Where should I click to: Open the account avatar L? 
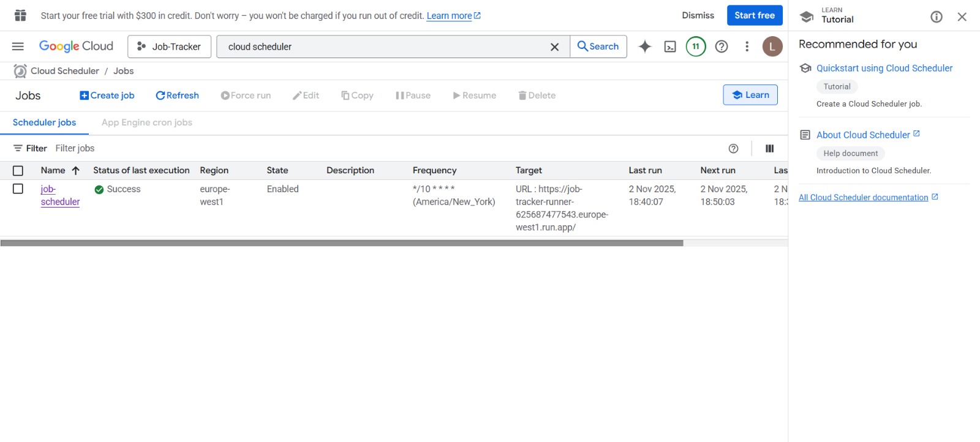point(772,47)
